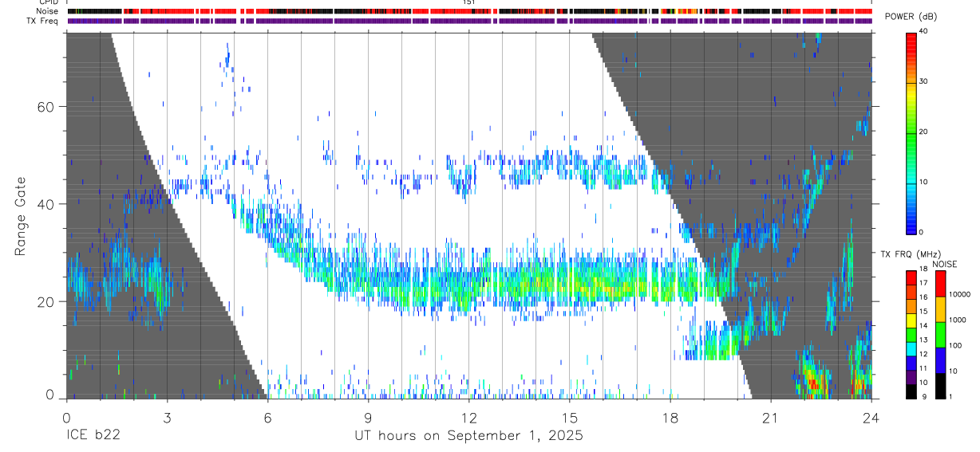The image size is (980, 452).
Task: Click the 100 tick on the NOISE scale
Action: tap(955, 346)
